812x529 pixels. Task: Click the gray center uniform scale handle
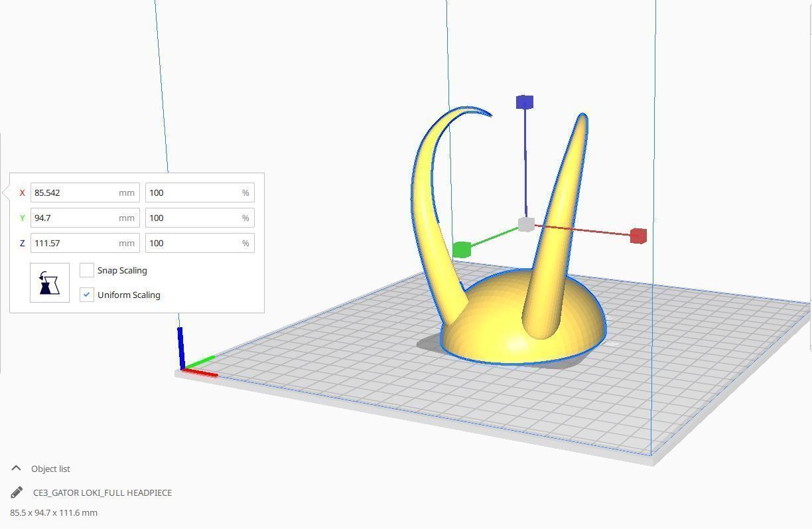pyautogui.click(x=526, y=224)
